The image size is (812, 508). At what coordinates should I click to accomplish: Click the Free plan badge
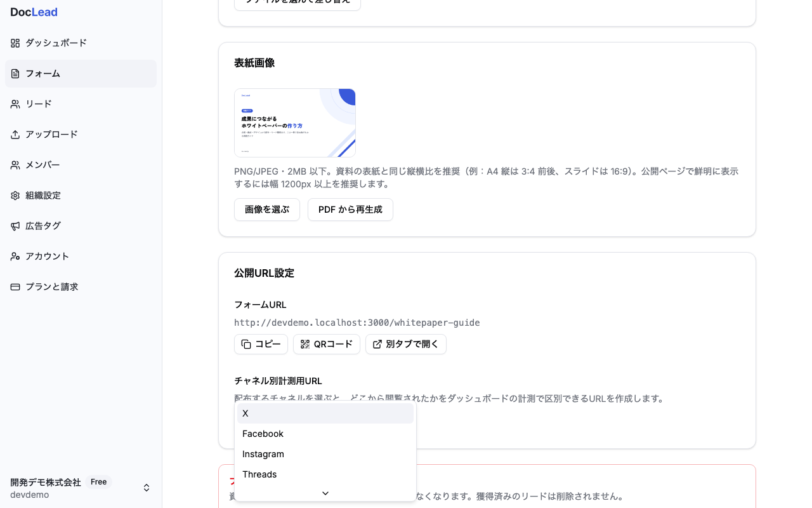click(x=98, y=482)
